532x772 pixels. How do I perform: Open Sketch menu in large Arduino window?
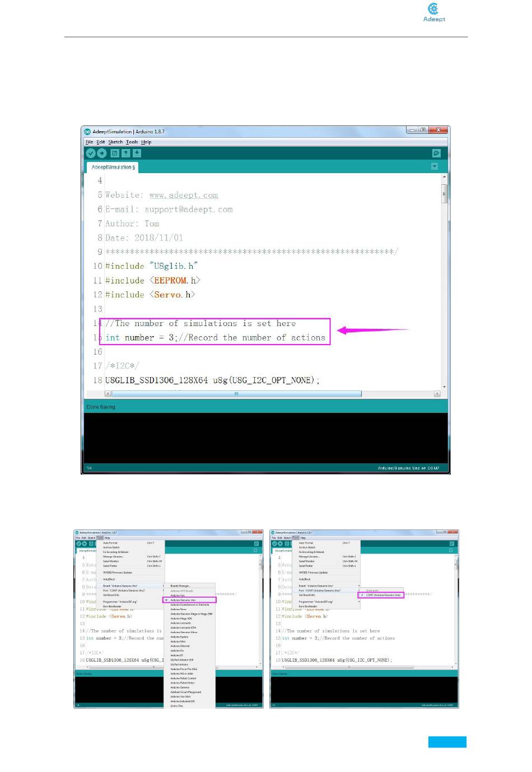pos(115,142)
